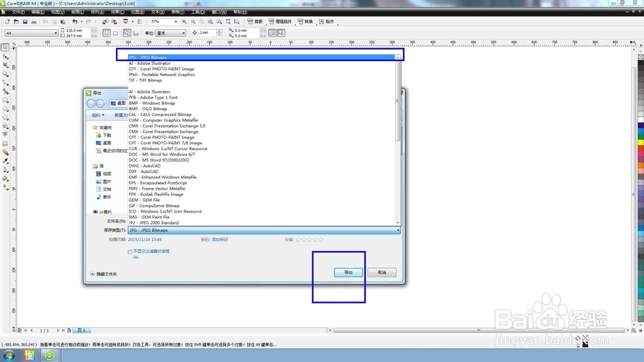Select the Interactive Blend tool in toolbox
644x362 pixels.
5,152
